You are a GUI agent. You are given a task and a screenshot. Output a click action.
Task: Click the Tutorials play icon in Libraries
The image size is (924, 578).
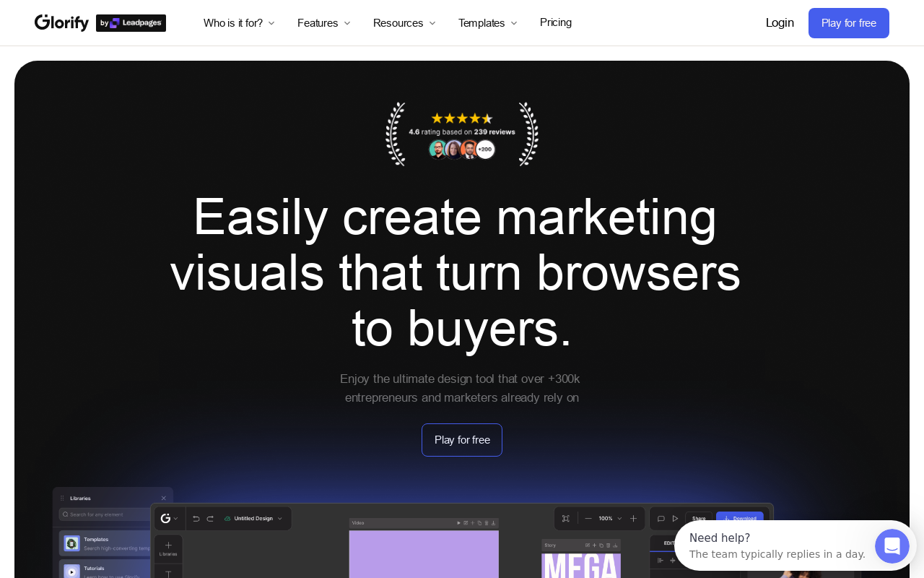point(71,571)
